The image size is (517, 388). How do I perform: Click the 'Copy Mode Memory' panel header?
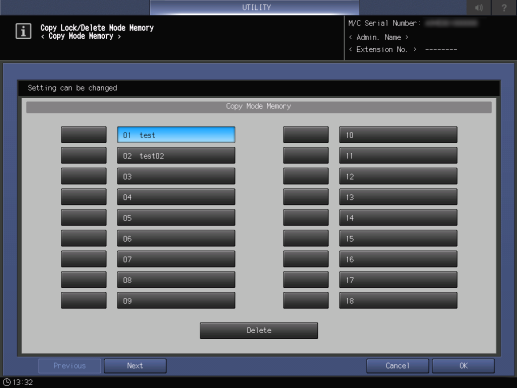(259, 106)
